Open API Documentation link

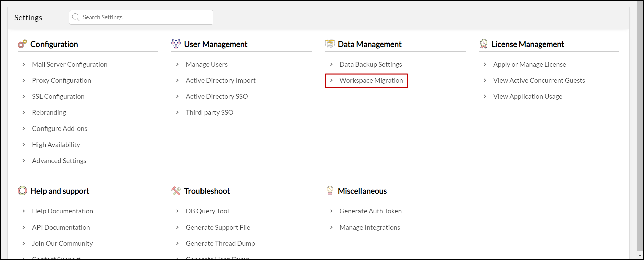point(61,227)
